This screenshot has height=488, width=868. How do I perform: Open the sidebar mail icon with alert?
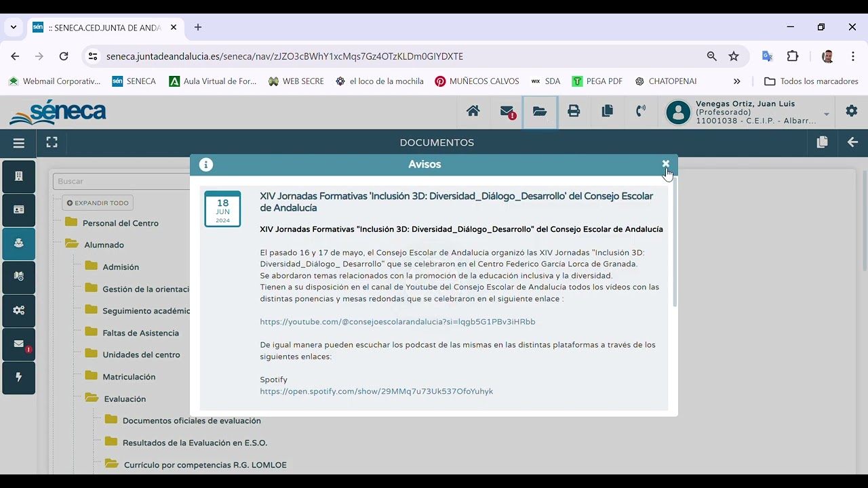(x=19, y=344)
